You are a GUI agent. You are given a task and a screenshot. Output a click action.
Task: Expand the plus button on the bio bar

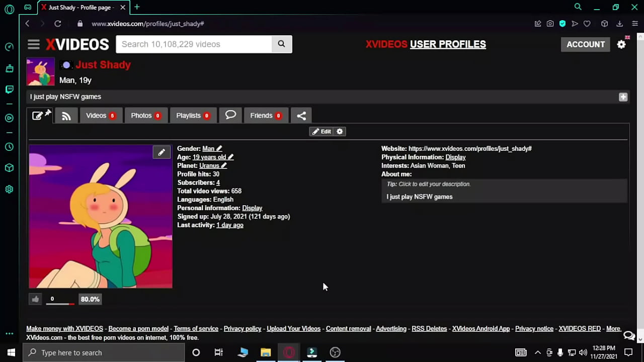point(623,97)
